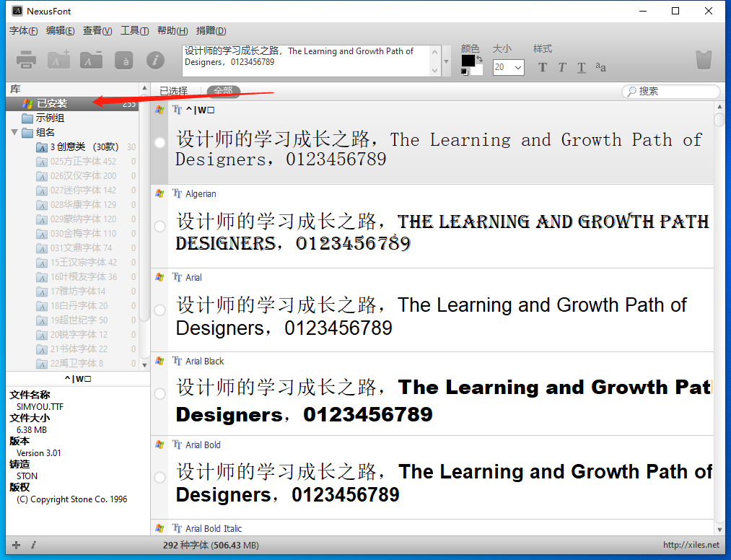Open the 字体(F) menu

click(x=23, y=30)
